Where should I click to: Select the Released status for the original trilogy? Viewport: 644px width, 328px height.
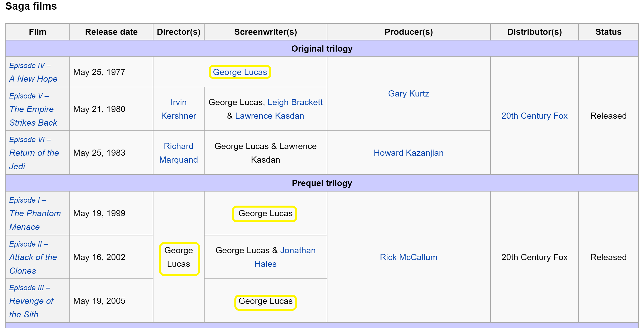click(x=608, y=116)
